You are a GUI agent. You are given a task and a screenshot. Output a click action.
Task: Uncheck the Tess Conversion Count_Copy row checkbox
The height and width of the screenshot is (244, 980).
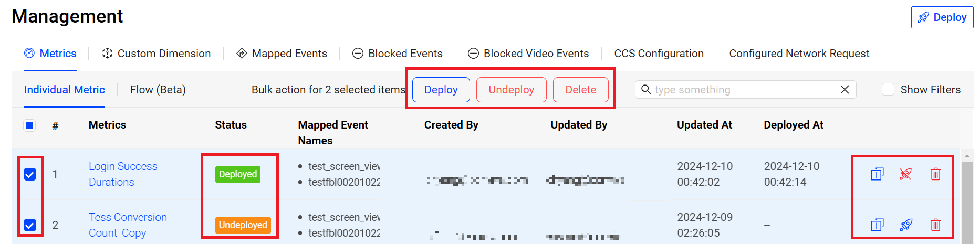tap(30, 225)
